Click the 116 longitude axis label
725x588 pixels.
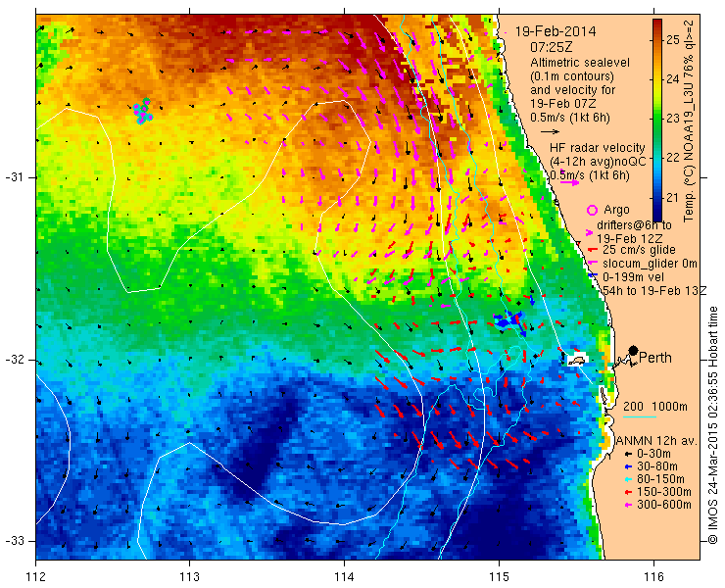click(652, 577)
